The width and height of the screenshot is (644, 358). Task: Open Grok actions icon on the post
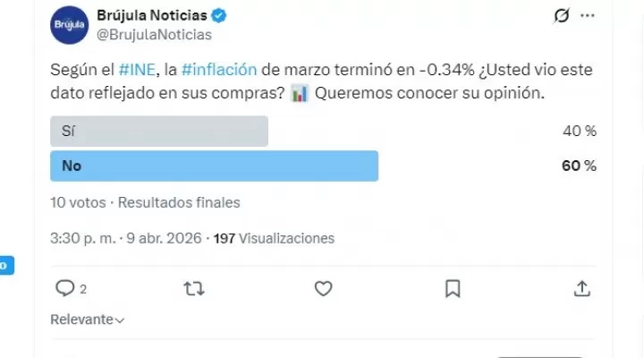[563, 16]
